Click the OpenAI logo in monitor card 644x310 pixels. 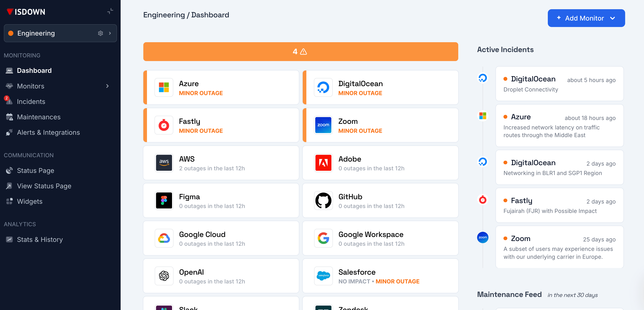coord(164,276)
